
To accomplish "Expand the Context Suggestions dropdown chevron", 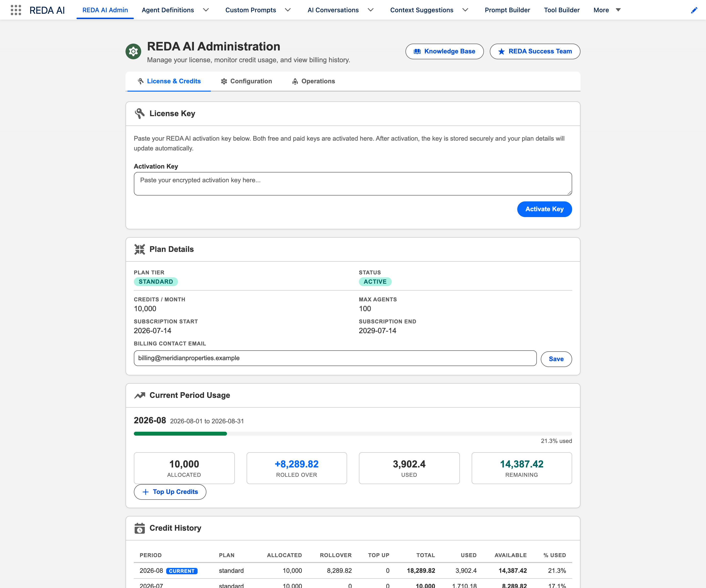I will (465, 10).
